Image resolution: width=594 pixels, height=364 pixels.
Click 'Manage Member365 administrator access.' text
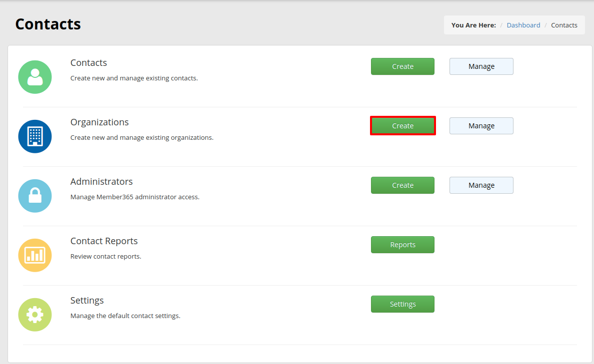[x=135, y=197]
